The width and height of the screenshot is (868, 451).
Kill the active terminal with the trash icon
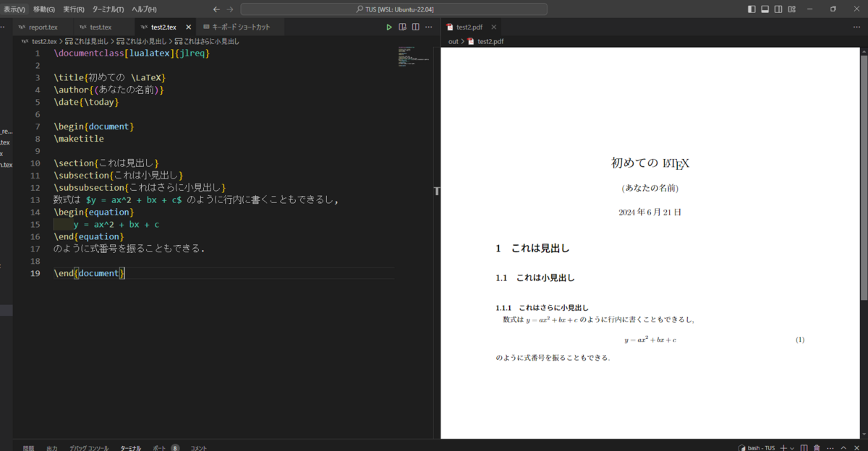tap(817, 447)
